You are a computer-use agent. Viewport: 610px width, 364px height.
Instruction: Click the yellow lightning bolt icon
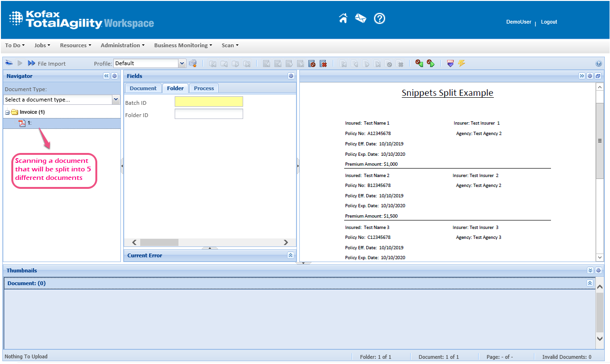[461, 63]
